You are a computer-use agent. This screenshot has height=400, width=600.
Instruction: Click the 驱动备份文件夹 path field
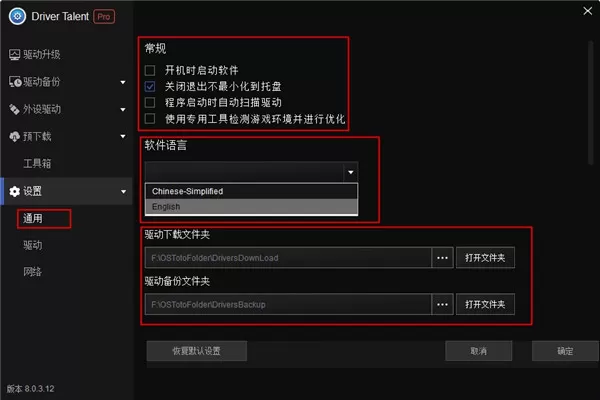[289, 305]
